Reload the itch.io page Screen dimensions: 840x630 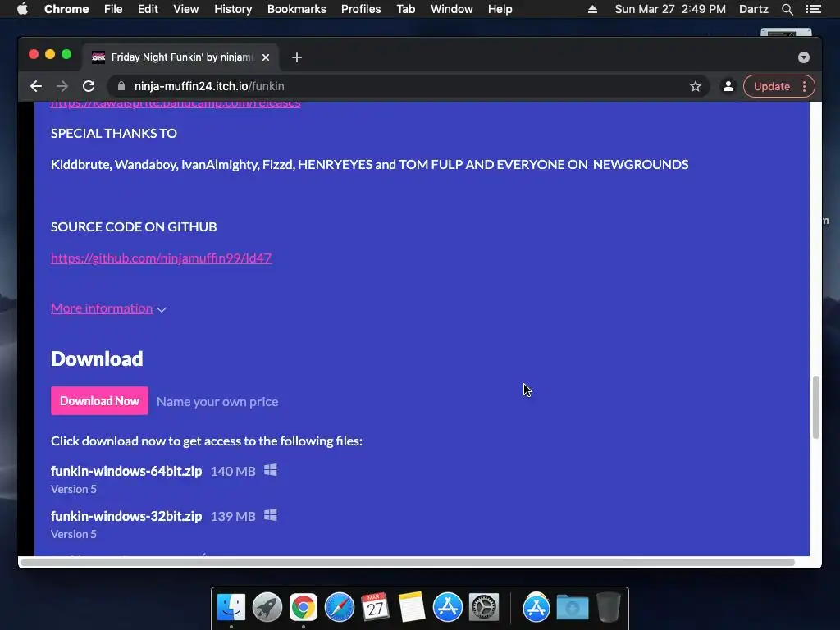[89, 86]
